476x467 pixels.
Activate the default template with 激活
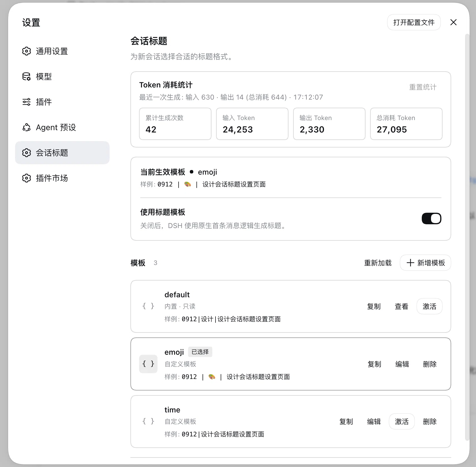[x=429, y=306]
